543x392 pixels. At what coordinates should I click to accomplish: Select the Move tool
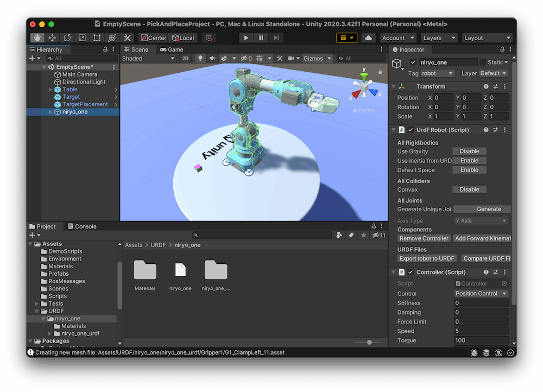[52, 38]
